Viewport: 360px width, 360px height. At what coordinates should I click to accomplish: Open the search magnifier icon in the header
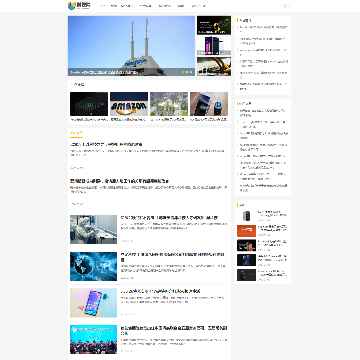coord(285,6)
